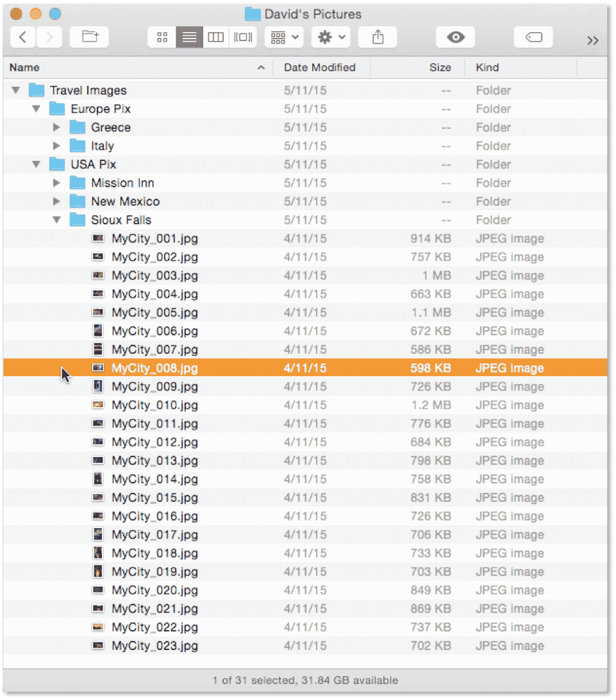Click the Share toolbar icon
Viewport: 616px width, 700px height.
[x=378, y=37]
